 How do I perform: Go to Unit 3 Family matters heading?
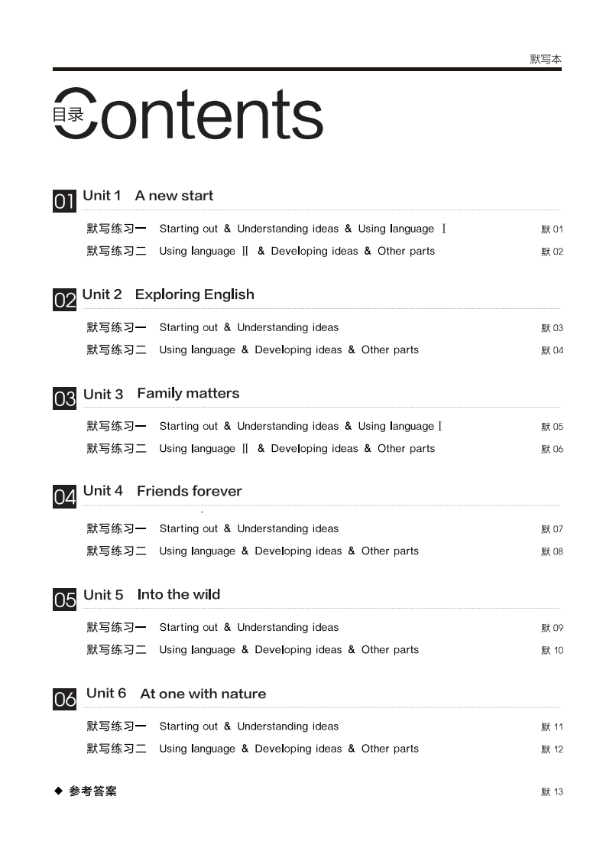[161, 394]
